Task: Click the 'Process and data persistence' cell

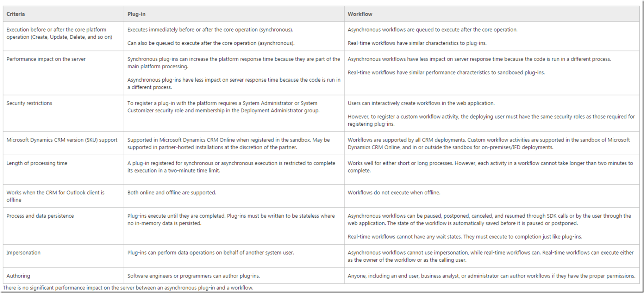Action: (x=40, y=216)
